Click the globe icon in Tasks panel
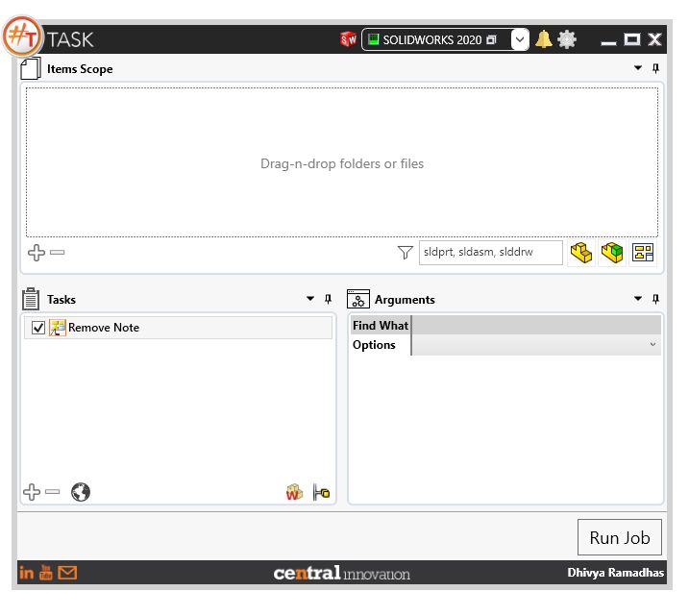 click(81, 492)
